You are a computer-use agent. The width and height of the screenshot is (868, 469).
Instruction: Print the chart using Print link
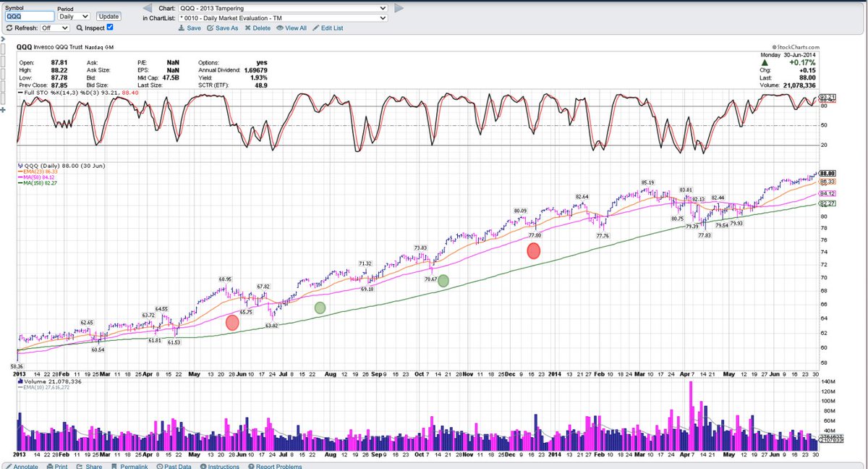coord(56,466)
